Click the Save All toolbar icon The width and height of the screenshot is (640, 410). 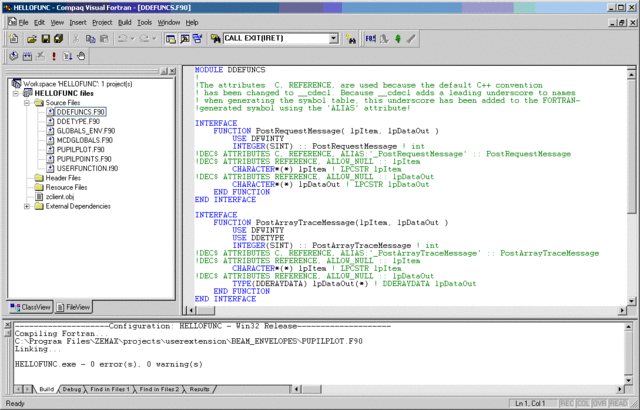[58, 39]
